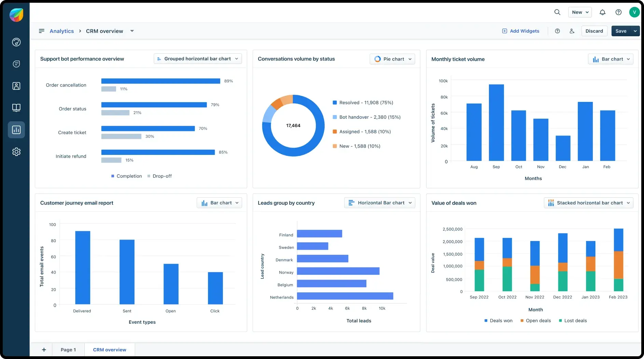Open the Dashboard from the sidebar
The image size is (644, 359).
[x=16, y=42]
